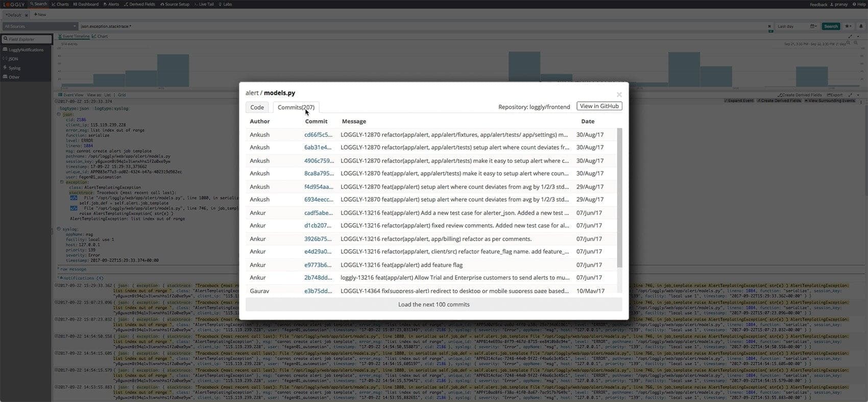The image size is (868, 402).
Task: Load the next 100 commits
Action: coord(433,304)
